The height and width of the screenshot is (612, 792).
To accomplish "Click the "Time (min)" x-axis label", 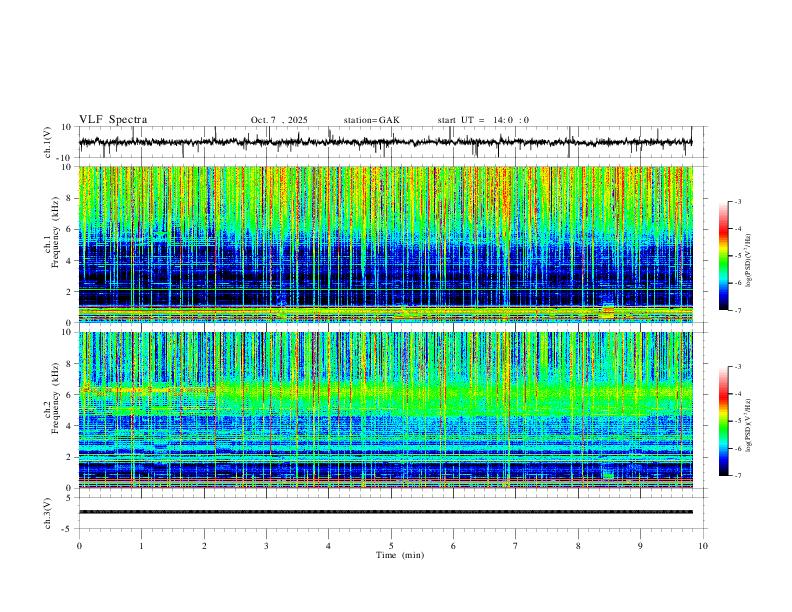I will pos(400,555).
